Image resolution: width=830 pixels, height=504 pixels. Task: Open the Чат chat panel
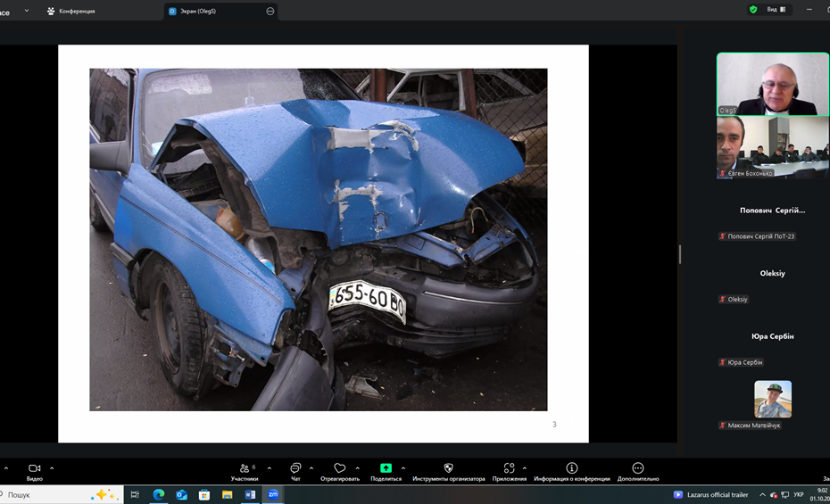tap(295, 471)
